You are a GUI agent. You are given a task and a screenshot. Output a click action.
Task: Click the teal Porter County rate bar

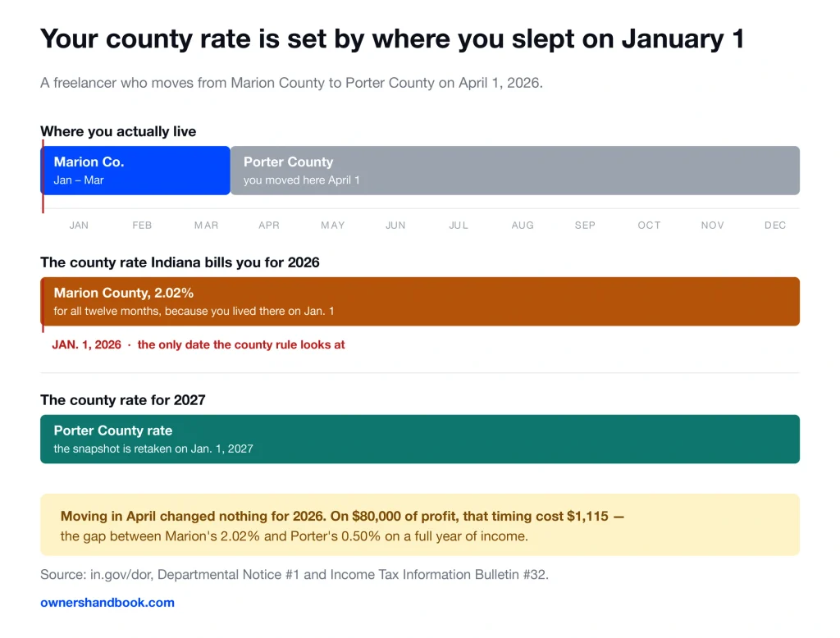click(x=420, y=440)
